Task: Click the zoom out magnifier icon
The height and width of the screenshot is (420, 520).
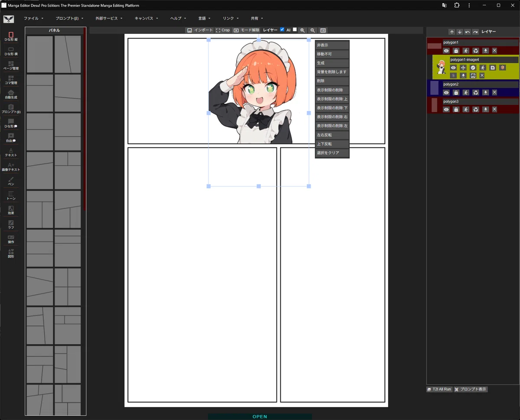Action: point(312,30)
